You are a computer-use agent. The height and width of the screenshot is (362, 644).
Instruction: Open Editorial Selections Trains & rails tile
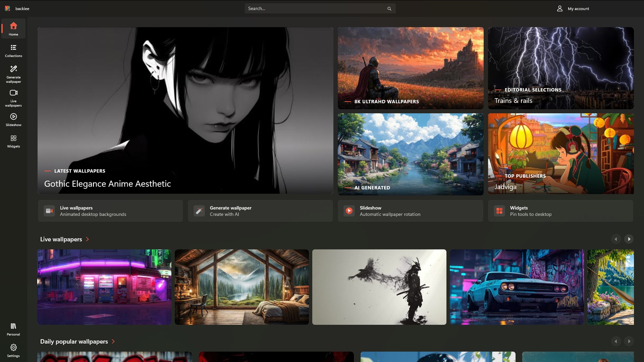[561, 68]
